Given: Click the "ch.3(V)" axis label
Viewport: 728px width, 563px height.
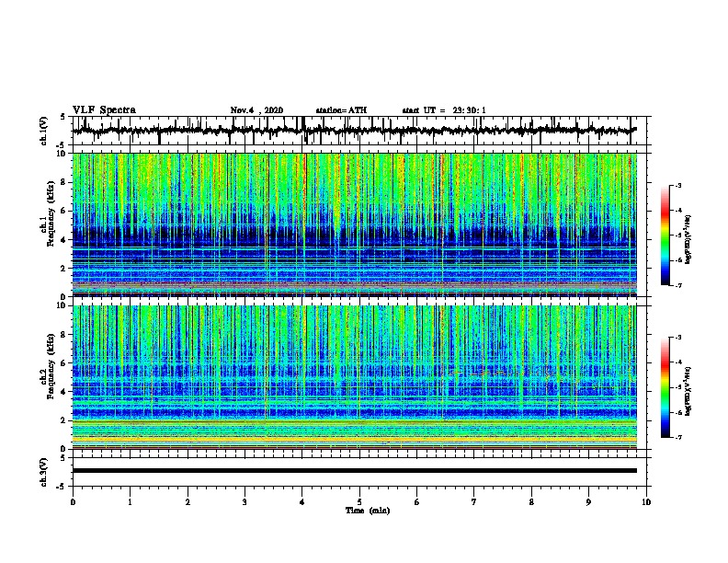Looking at the screenshot, I should [44, 473].
